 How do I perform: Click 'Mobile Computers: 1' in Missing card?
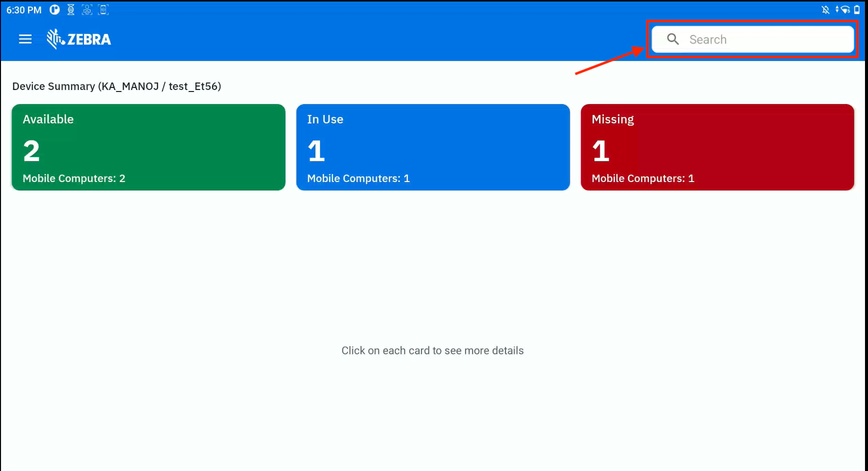tap(642, 178)
